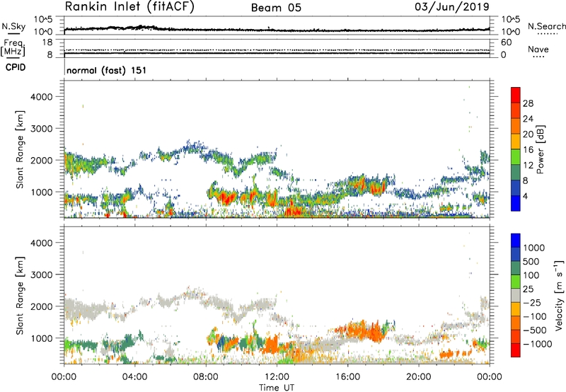Click the '20:00' time axis tick label
566x392 pixels.
[x=419, y=377]
